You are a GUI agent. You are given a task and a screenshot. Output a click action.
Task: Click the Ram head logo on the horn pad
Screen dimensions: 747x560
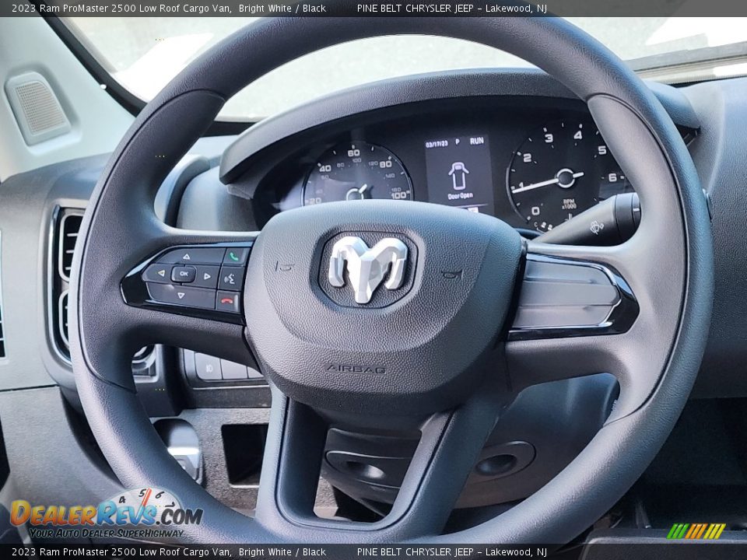(367, 269)
